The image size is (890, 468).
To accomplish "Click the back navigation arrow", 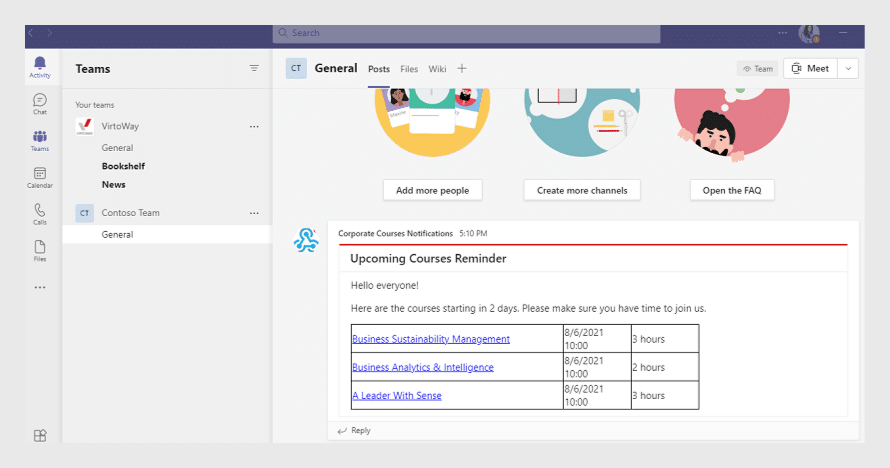I will tap(31, 33).
